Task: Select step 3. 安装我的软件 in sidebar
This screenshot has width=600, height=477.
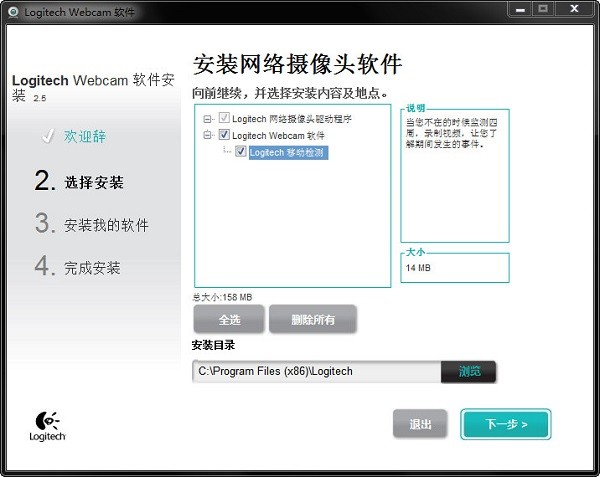Action: (x=92, y=224)
